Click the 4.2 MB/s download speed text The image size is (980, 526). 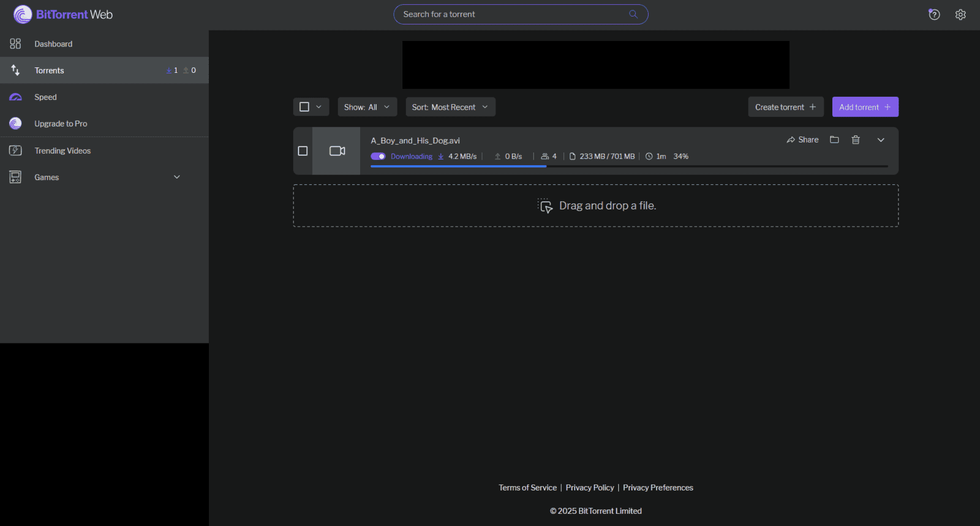pyautogui.click(x=462, y=156)
